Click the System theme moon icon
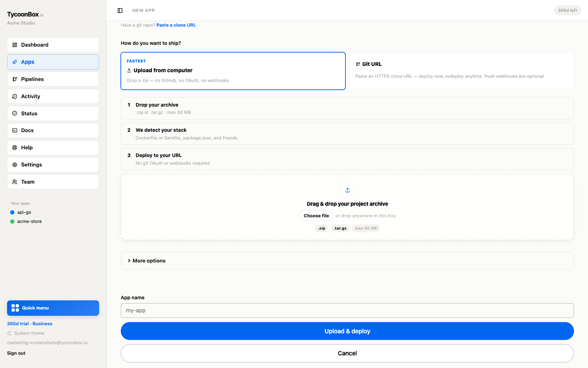 [x=10, y=333]
